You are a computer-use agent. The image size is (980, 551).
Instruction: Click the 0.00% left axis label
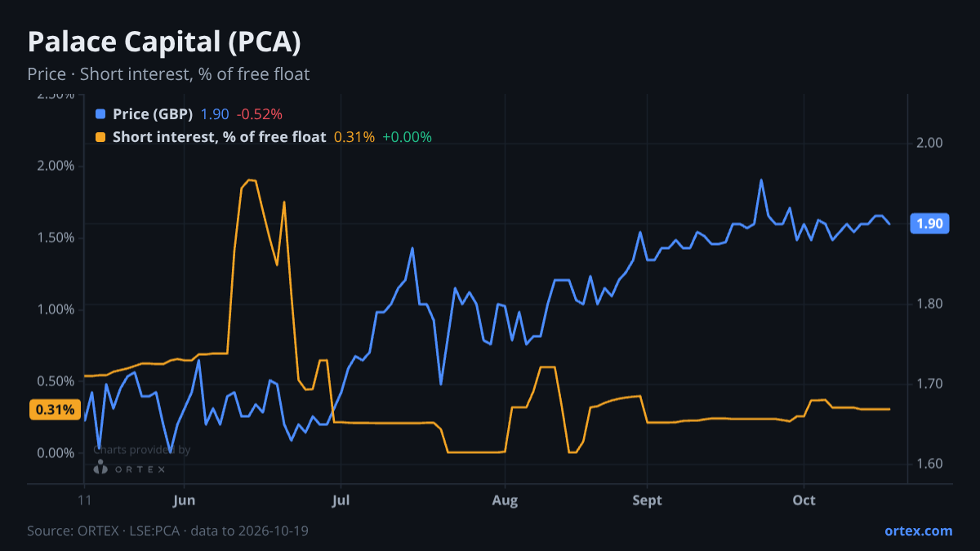click(x=57, y=453)
